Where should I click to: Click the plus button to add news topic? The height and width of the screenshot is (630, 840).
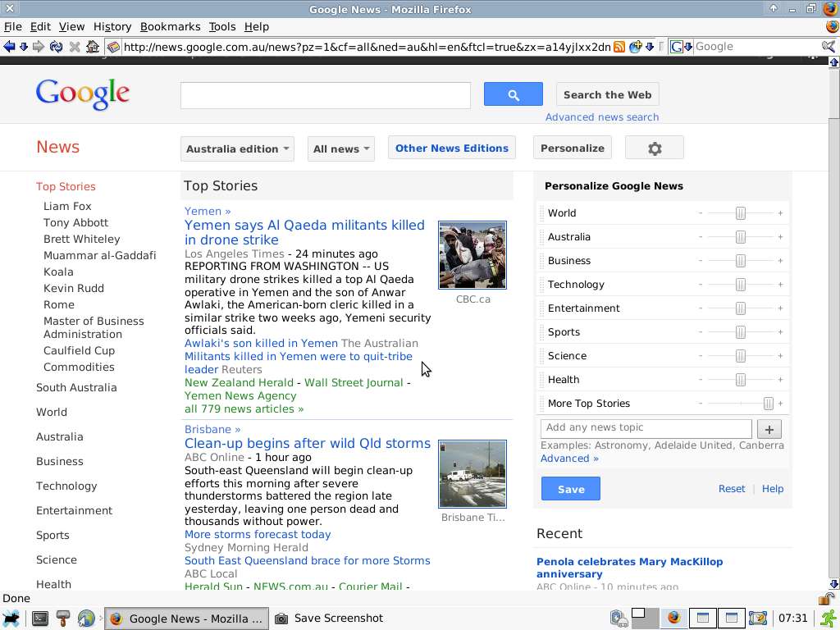[x=769, y=428]
